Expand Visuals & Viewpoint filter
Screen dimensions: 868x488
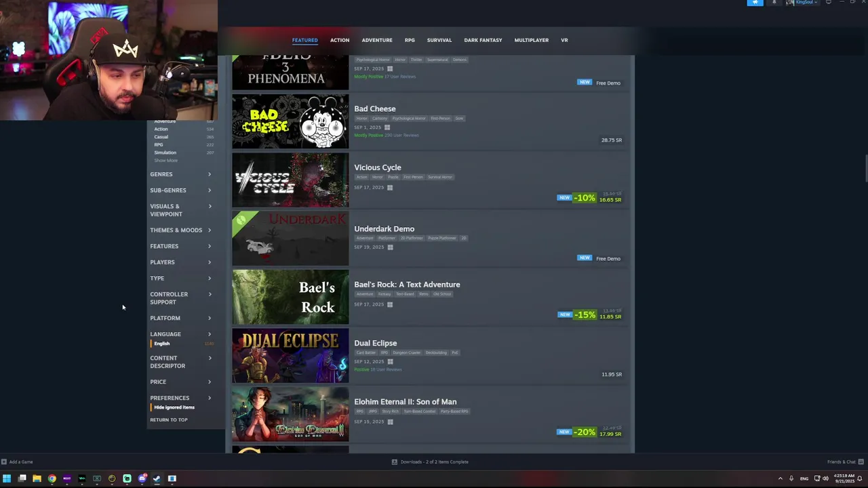(x=180, y=210)
